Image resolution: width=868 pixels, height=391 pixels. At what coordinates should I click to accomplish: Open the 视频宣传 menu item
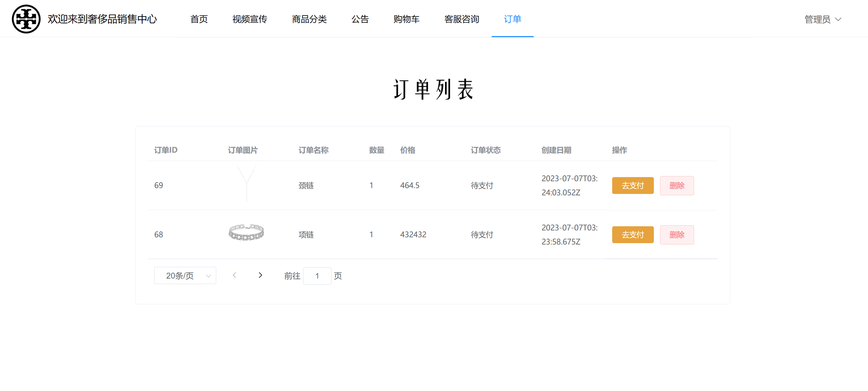click(x=250, y=19)
